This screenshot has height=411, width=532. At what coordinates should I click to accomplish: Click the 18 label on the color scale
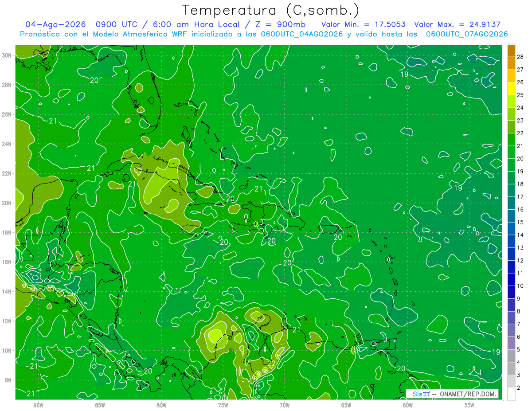521,184
